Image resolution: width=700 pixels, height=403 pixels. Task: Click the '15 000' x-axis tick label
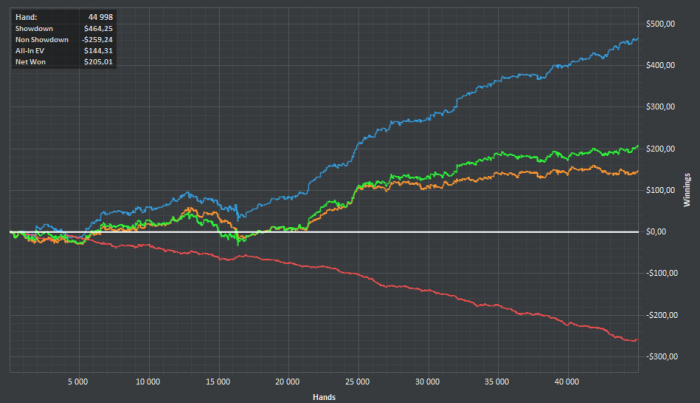pyautogui.click(x=218, y=382)
